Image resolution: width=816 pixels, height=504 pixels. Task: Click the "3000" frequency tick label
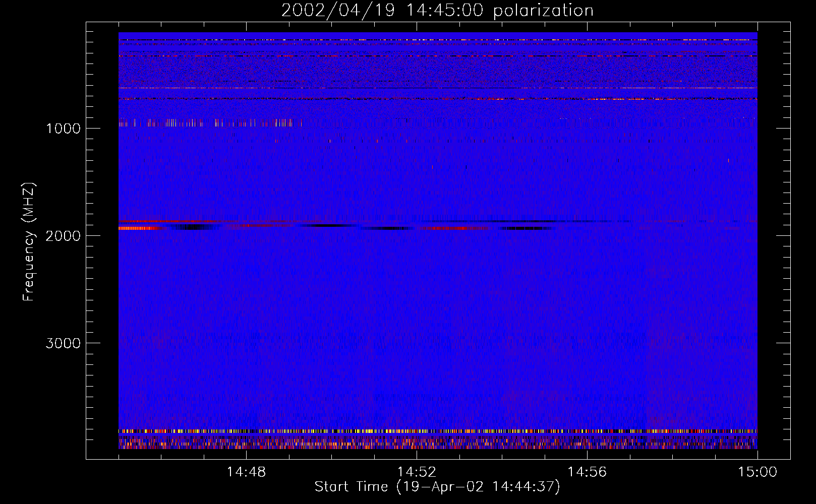pos(63,343)
